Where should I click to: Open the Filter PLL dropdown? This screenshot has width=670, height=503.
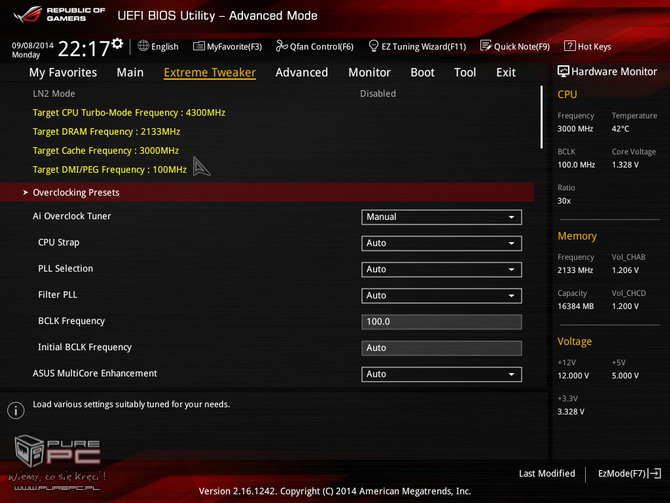pos(441,296)
